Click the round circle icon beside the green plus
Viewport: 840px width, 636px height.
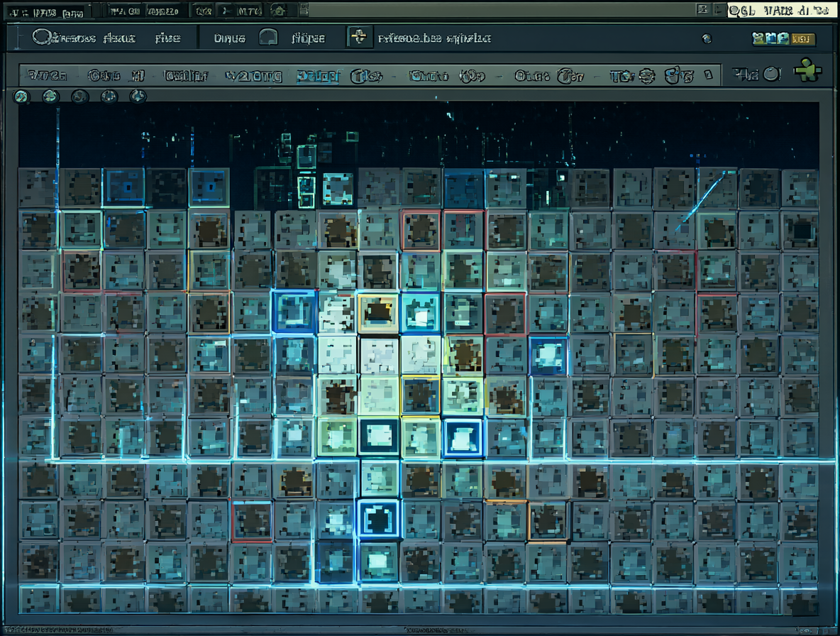[771, 74]
